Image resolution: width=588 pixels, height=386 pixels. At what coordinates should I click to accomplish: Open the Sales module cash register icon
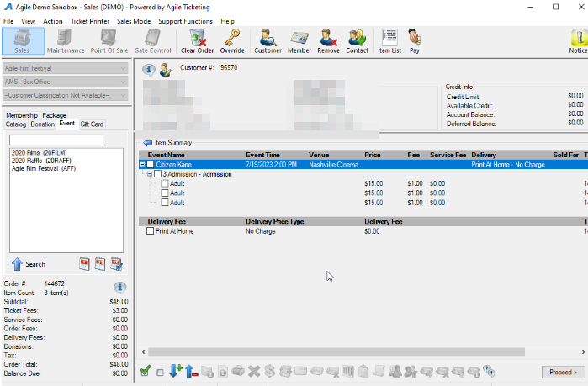click(x=23, y=41)
